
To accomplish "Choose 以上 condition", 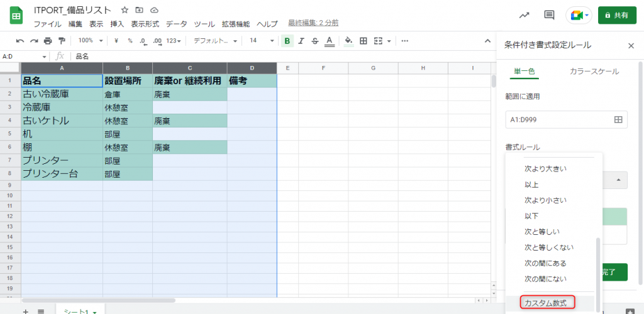I will coord(531,185).
